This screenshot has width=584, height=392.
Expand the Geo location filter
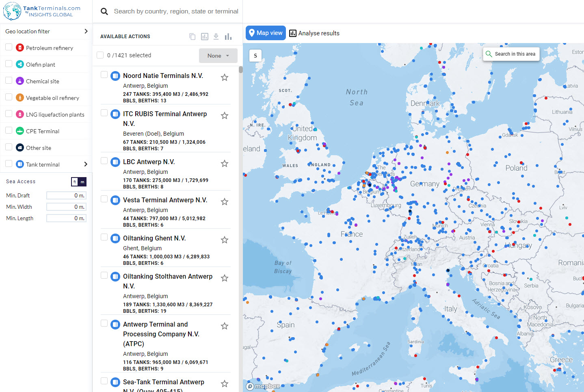click(x=86, y=31)
